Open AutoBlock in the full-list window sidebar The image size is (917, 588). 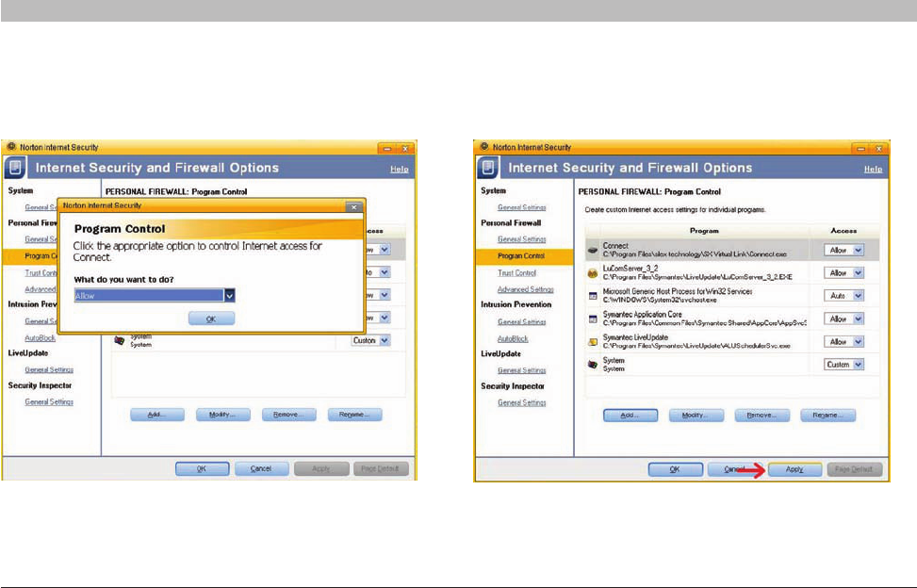point(513,338)
